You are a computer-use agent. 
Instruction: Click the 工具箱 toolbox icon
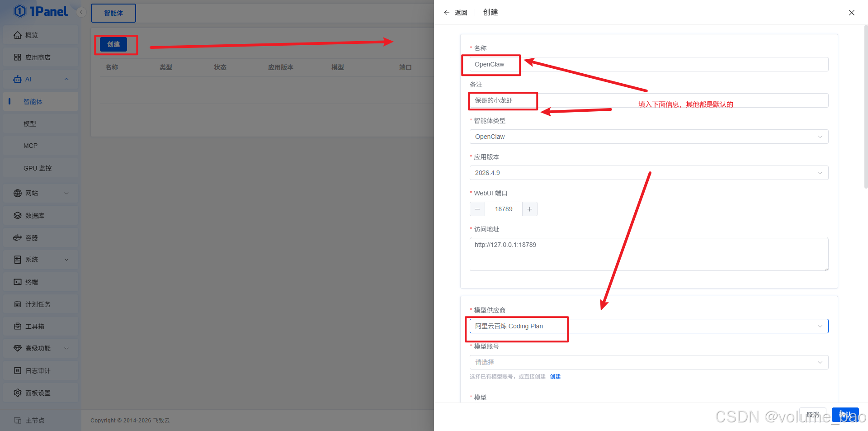[x=18, y=326]
